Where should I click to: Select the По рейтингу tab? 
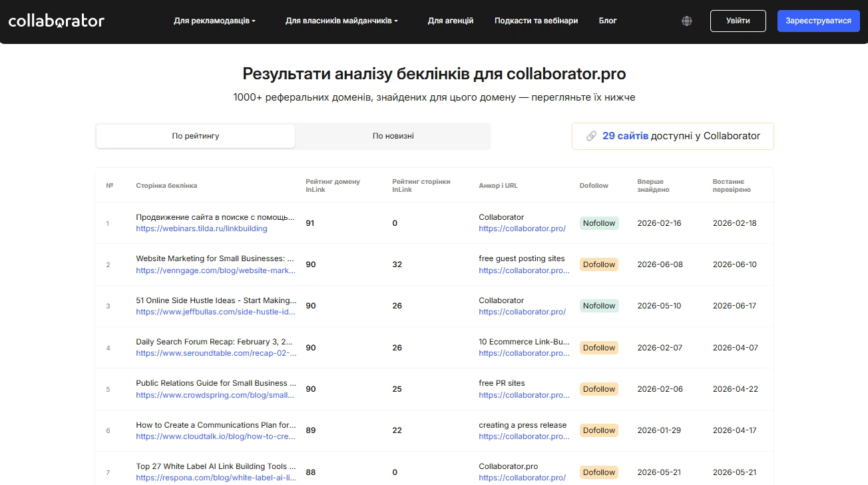pos(196,136)
